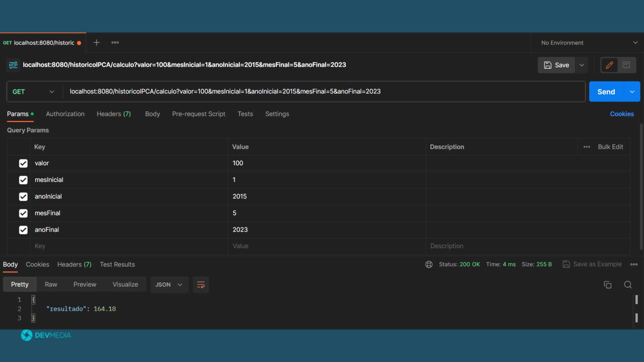Open the Raw response view tab
644x362 pixels.
point(51,285)
